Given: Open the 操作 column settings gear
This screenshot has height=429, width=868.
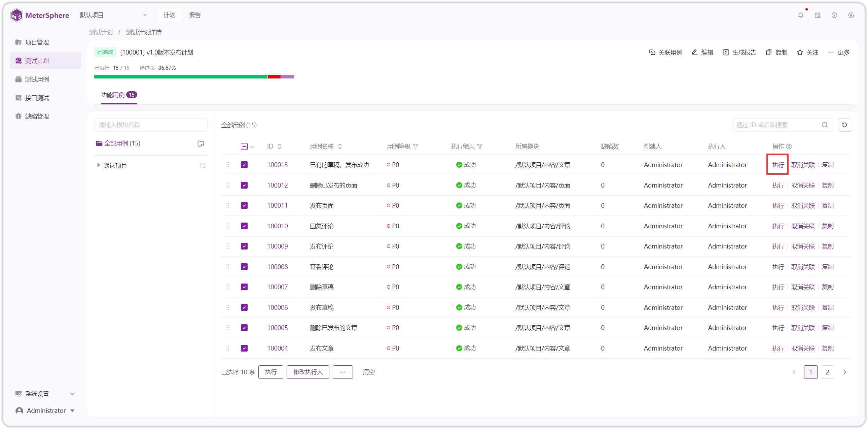Looking at the screenshot, I should pyautogui.click(x=789, y=146).
